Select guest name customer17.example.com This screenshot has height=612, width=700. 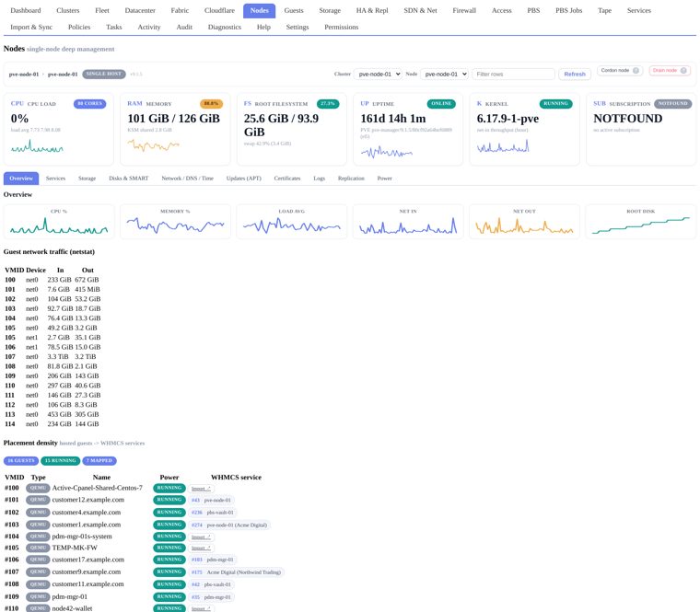point(88,560)
